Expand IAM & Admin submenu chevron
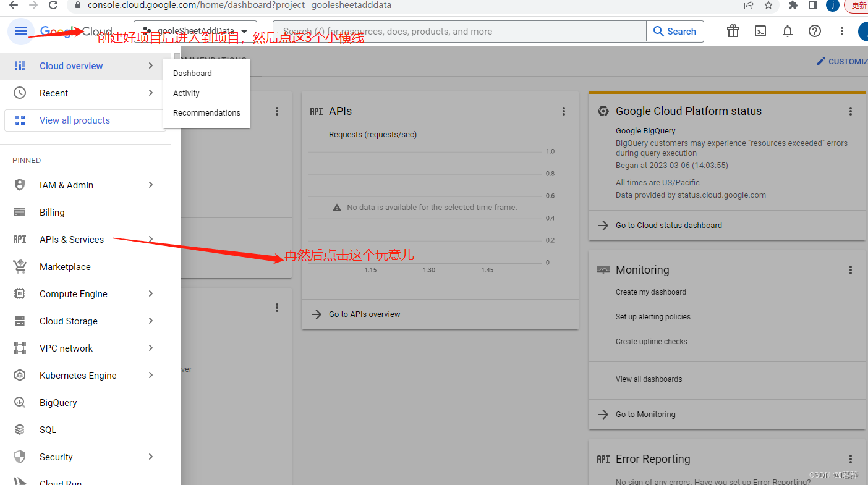The width and height of the screenshot is (868, 485). [x=151, y=185]
